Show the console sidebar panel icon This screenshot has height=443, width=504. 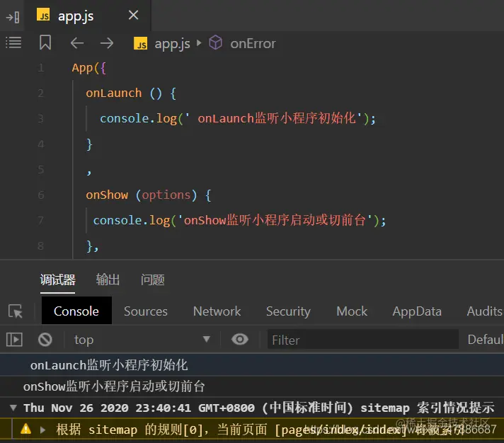click(14, 340)
